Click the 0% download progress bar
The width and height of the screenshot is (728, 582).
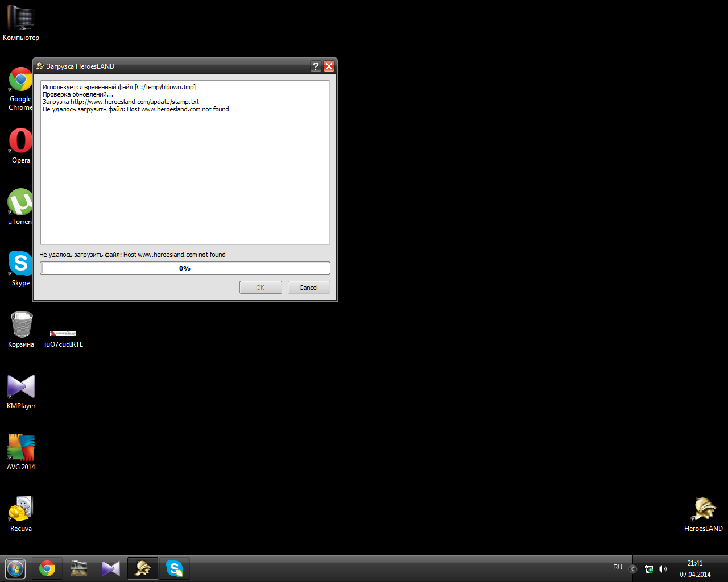pos(185,268)
